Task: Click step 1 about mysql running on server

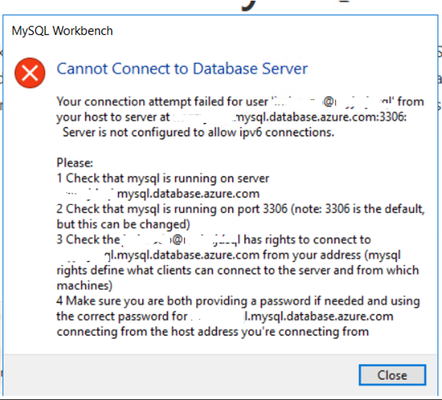Action: point(163,178)
